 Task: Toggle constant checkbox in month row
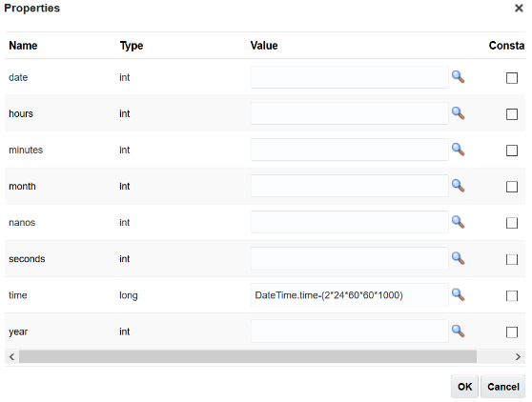(512, 187)
